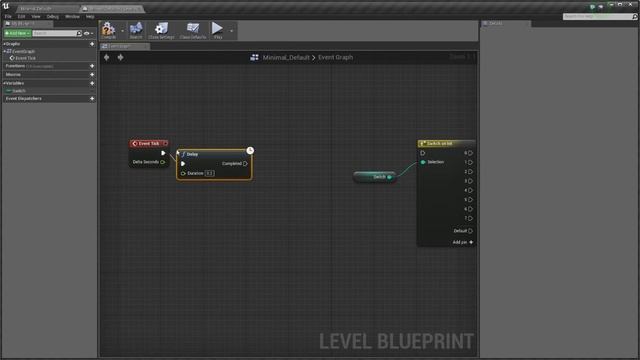Click the Delta Seconds output pin

(162, 162)
